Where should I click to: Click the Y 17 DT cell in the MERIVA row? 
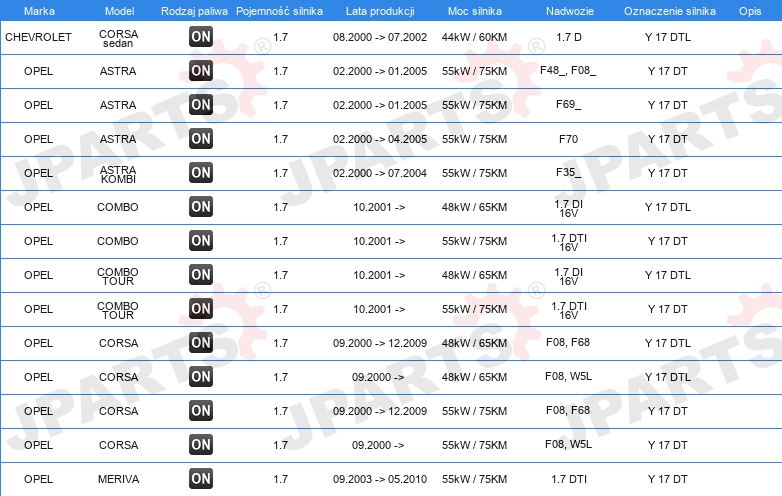(x=668, y=479)
